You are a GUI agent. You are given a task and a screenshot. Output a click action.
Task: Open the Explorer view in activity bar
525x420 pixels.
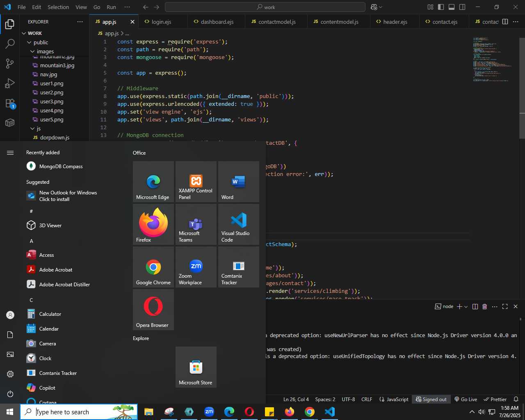10,24
